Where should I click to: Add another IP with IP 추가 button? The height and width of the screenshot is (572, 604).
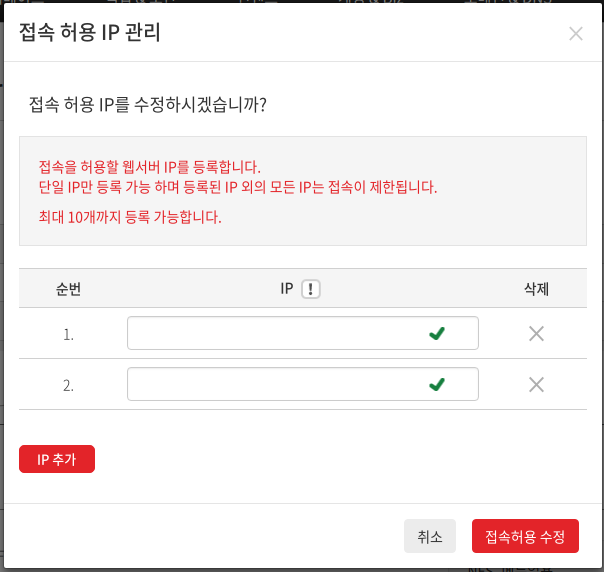coord(57,459)
